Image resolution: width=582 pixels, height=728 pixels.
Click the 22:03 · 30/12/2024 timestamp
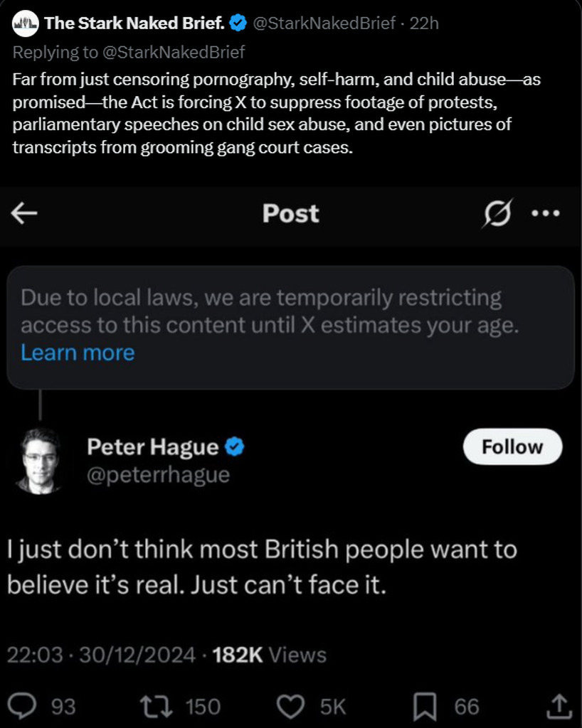101,655
